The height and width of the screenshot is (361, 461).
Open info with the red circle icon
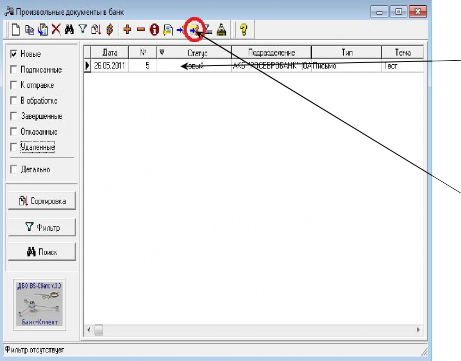154,30
